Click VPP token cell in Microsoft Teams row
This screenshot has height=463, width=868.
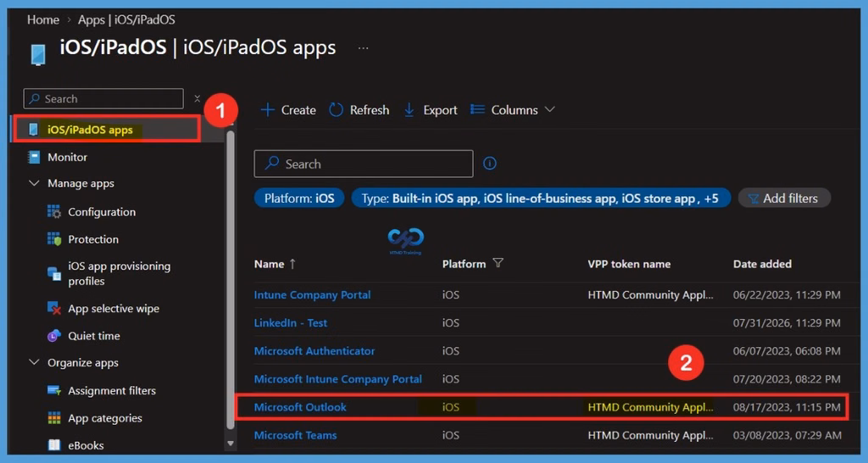click(650, 435)
